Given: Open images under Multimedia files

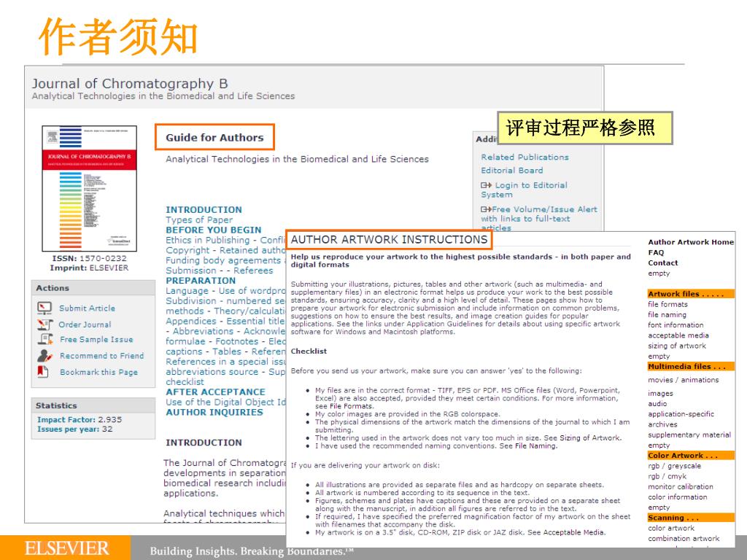Looking at the screenshot, I should 660,393.
